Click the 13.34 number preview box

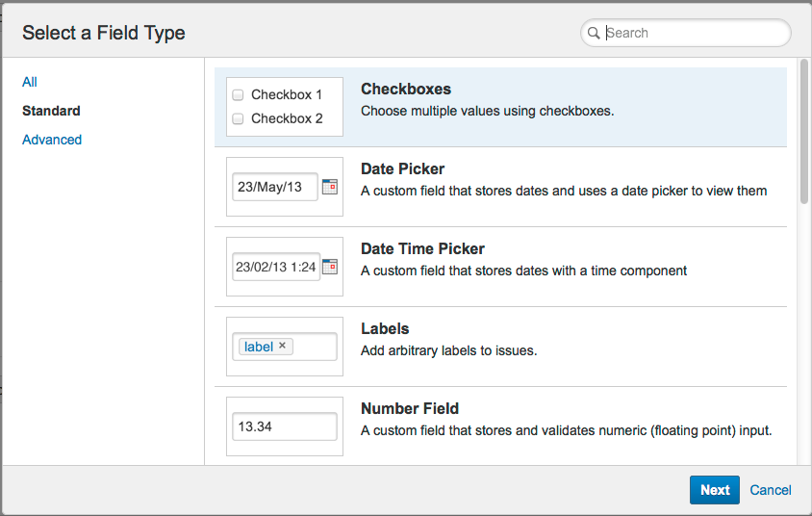click(284, 426)
